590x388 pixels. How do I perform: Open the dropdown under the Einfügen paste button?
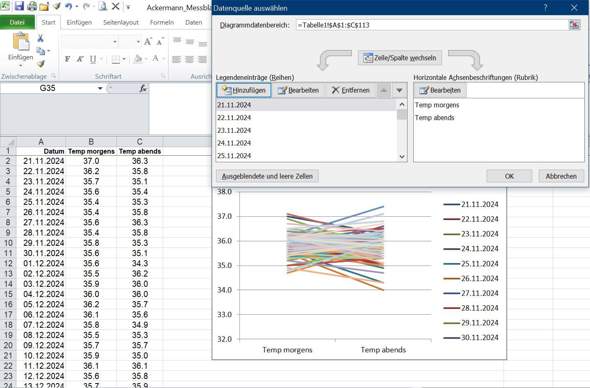21,65
